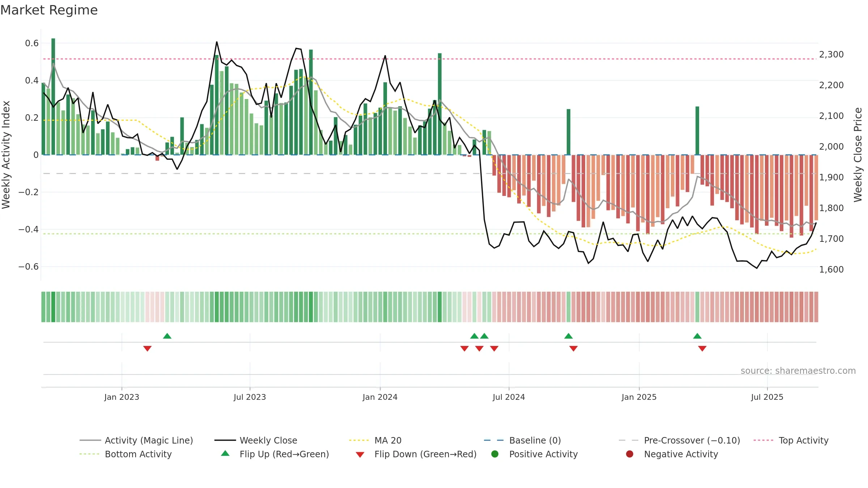Click the −0.6 activity axis tick
Viewport: 868px width, 488px height.
click(x=28, y=267)
